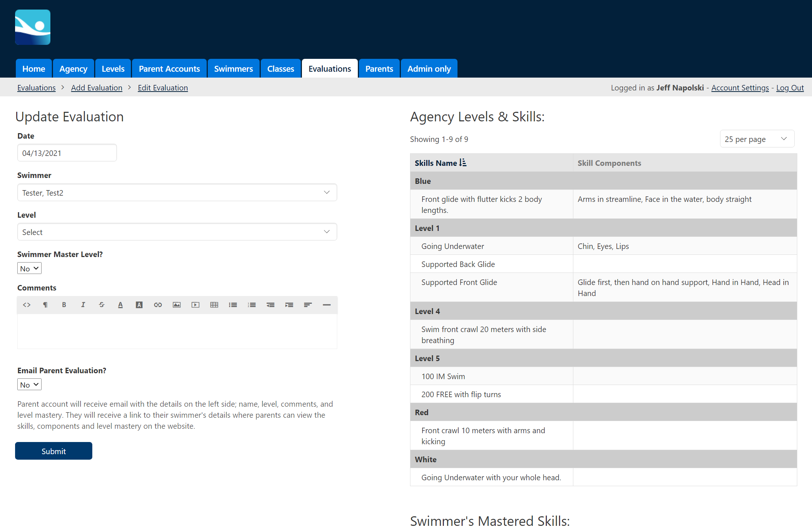Open the Admin only section

coord(429,68)
